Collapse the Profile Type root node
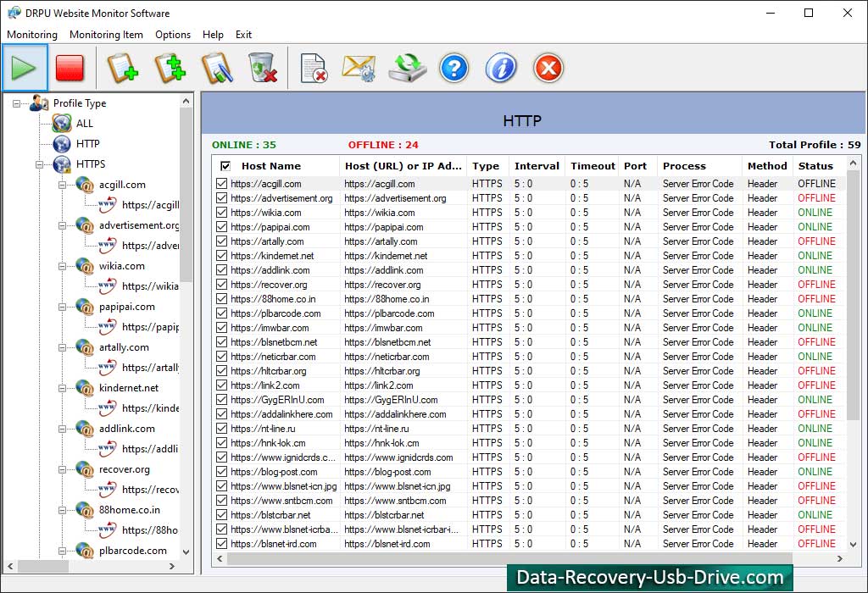 [16, 103]
